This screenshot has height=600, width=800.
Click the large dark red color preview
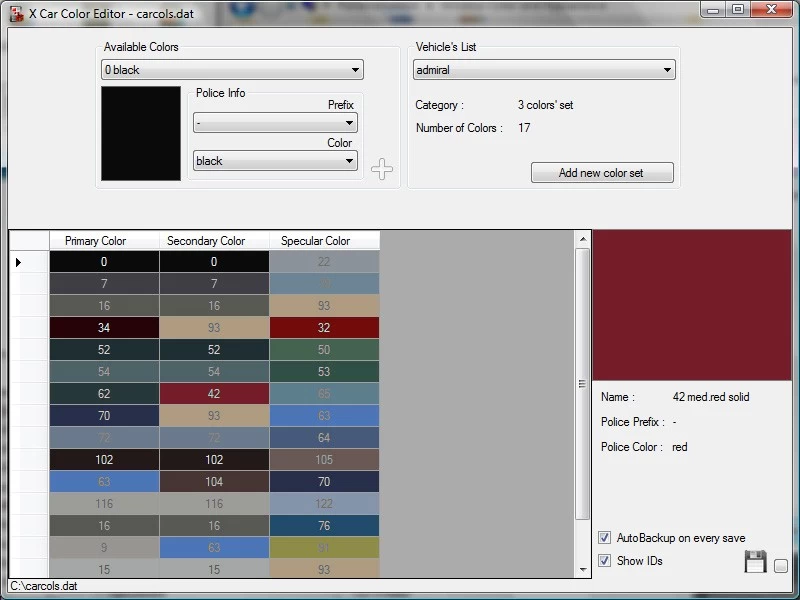pos(691,305)
